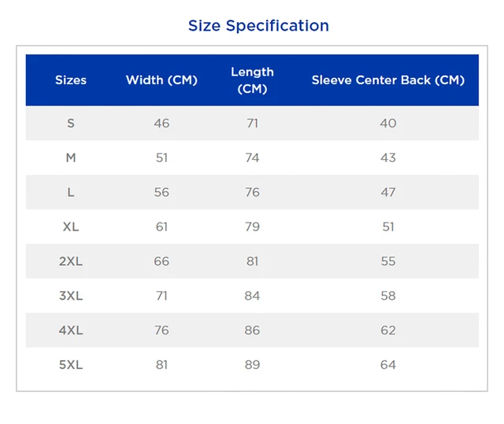
Task: Select the M size row label
Action: [x=71, y=158]
